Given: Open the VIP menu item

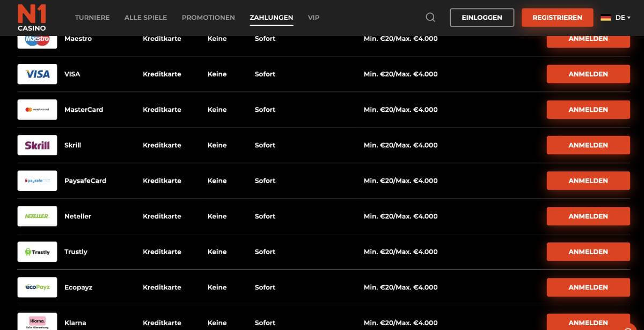Looking at the screenshot, I should click(314, 18).
